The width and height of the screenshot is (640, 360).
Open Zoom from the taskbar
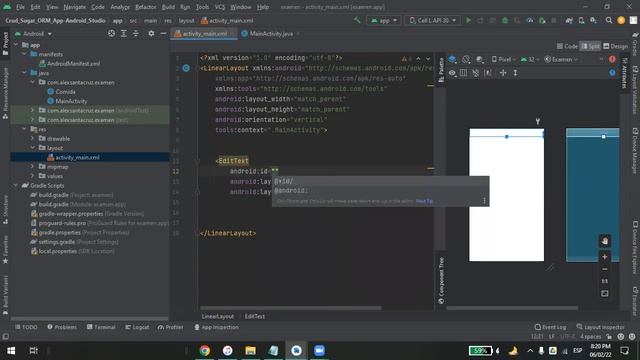(x=319, y=350)
